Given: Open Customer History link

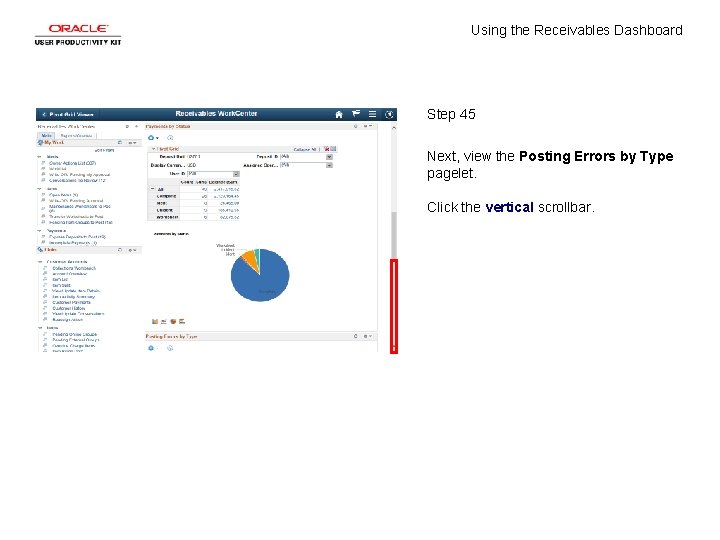Looking at the screenshot, I should (x=69, y=308).
